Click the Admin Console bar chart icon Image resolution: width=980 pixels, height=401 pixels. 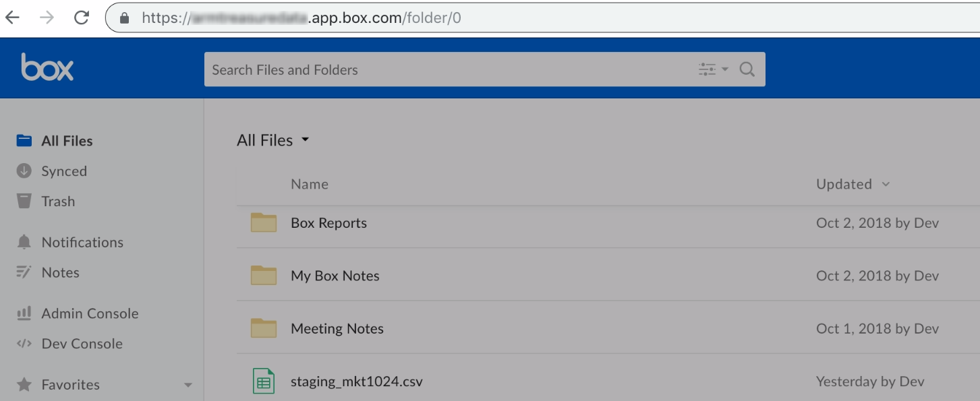coord(24,313)
